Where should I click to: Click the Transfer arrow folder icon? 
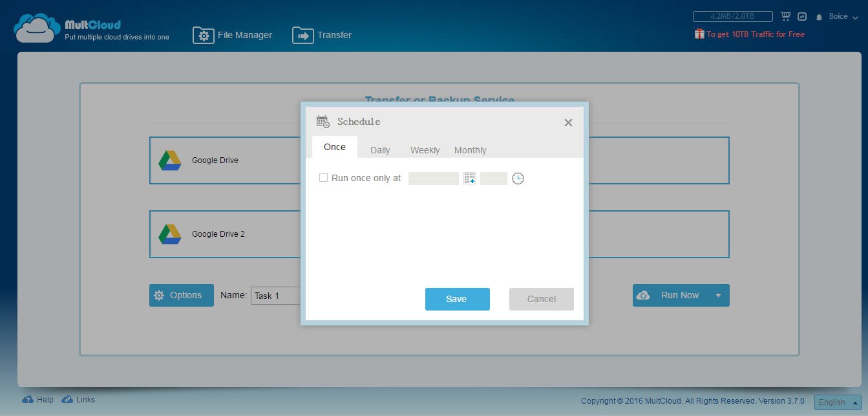pos(302,36)
